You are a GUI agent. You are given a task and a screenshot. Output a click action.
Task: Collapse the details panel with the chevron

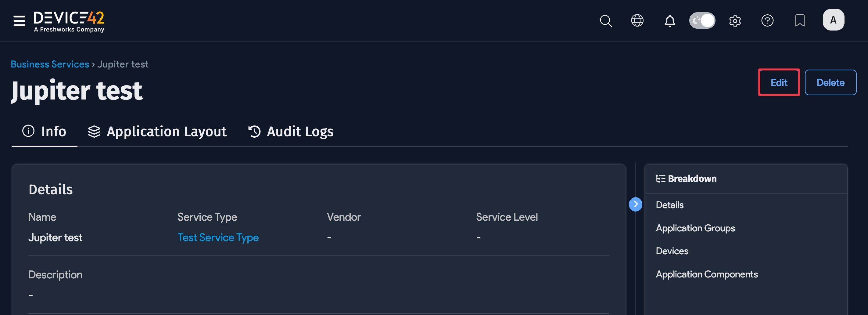[x=636, y=204]
